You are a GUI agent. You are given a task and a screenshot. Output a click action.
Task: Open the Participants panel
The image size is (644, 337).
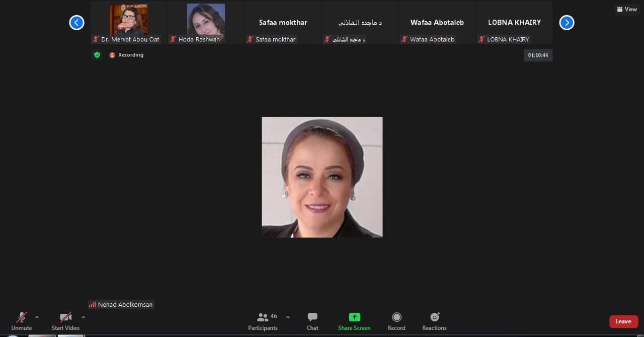(263, 320)
